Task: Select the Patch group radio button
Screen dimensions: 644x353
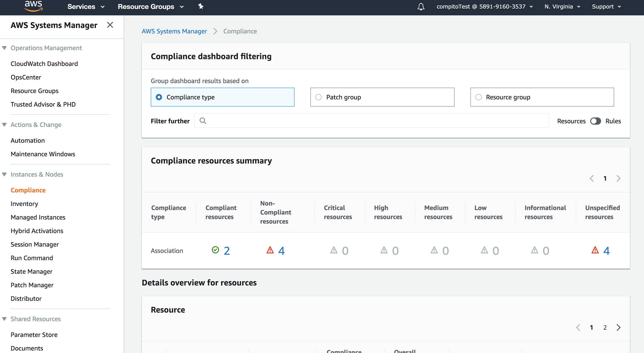Action: click(318, 97)
